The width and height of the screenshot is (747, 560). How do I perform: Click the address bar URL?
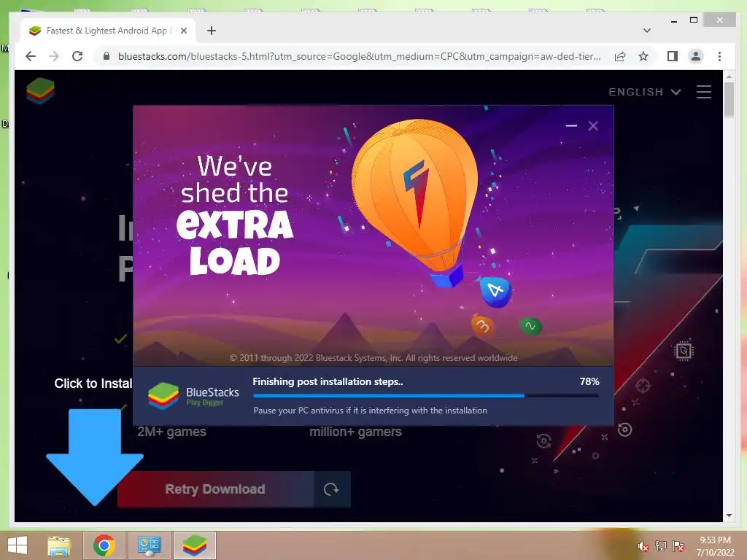tap(359, 56)
